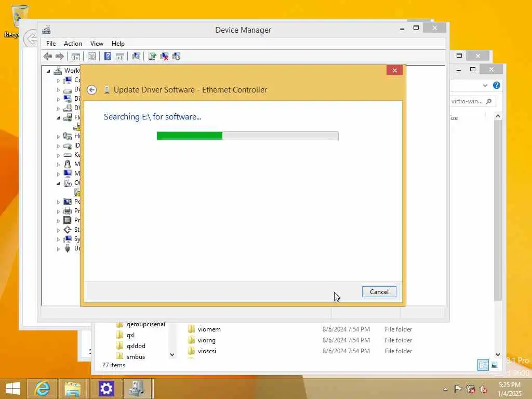
Task: Select qxl in navigation pane
Action: pyautogui.click(x=130, y=335)
